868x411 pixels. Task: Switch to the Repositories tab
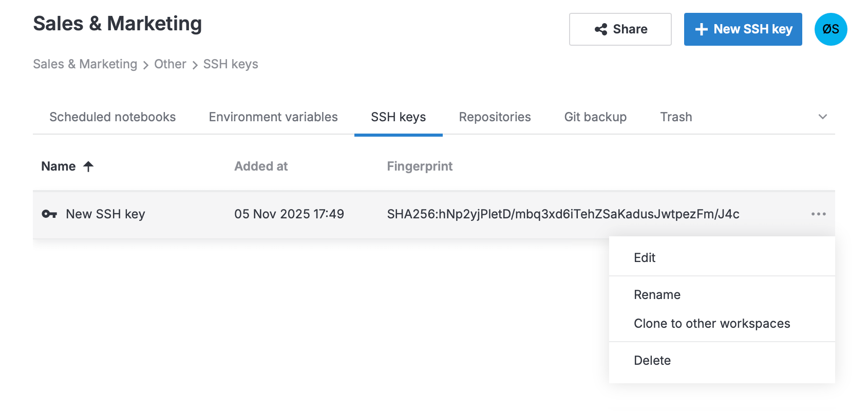(x=495, y=117)
